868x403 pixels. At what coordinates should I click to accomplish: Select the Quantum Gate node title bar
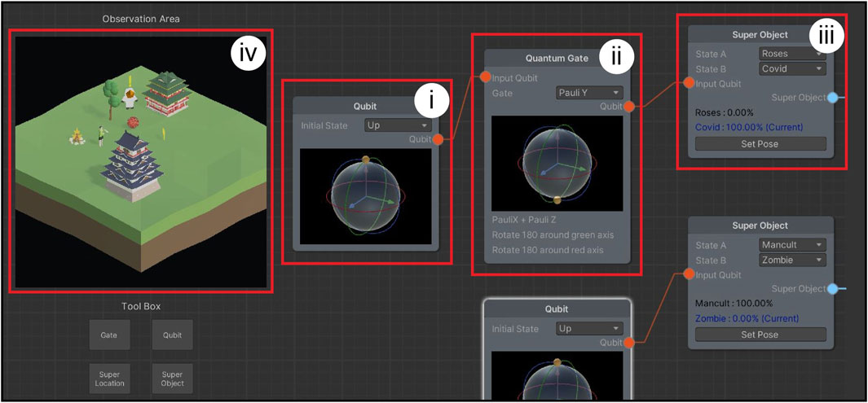pos(557,58)
